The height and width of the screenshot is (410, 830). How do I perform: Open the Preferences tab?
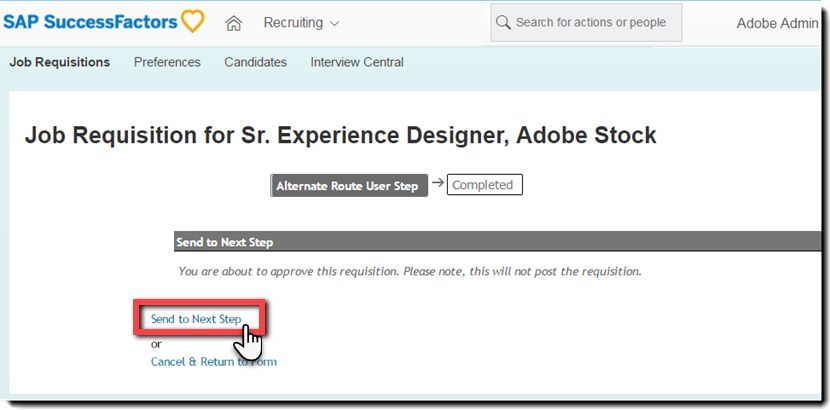(167, 62)
